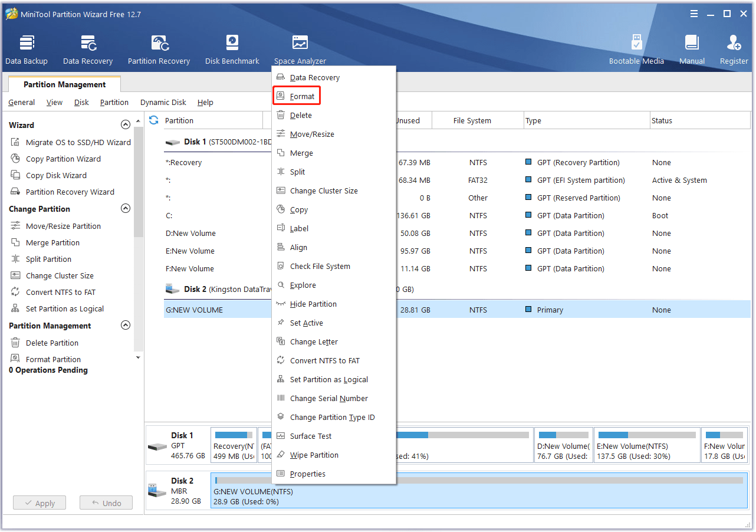Collapse the Wizard section
Image resolution: width=756 pixels, height=532 pixels.
(x=126, y=124)
